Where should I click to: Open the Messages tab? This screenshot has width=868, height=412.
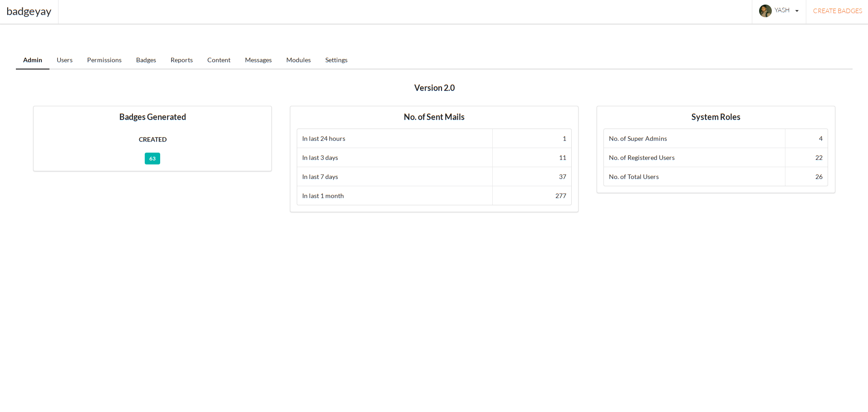258,60
